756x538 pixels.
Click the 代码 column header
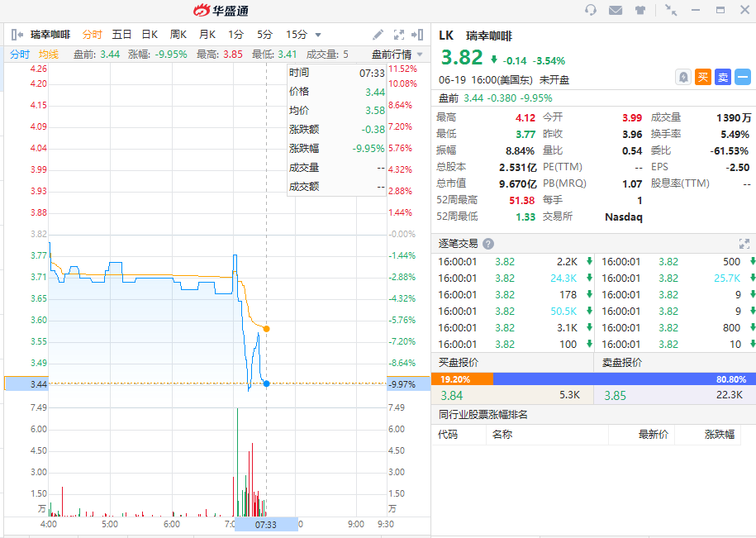pos(448,435)
